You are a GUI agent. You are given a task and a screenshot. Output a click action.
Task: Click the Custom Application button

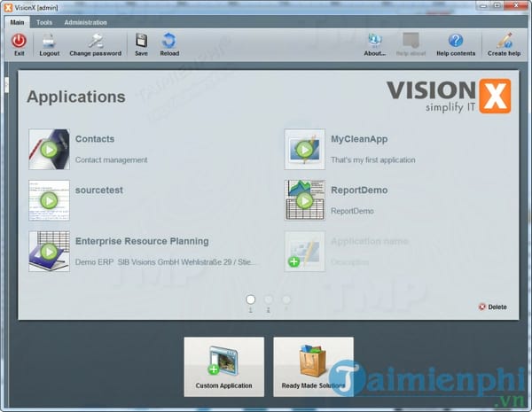pos(224,367)
